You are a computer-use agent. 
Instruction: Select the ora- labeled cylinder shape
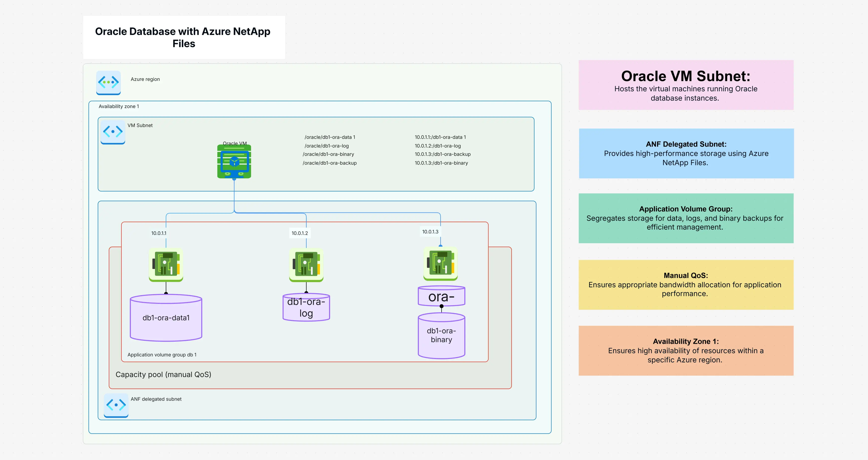tap(441, 296)
